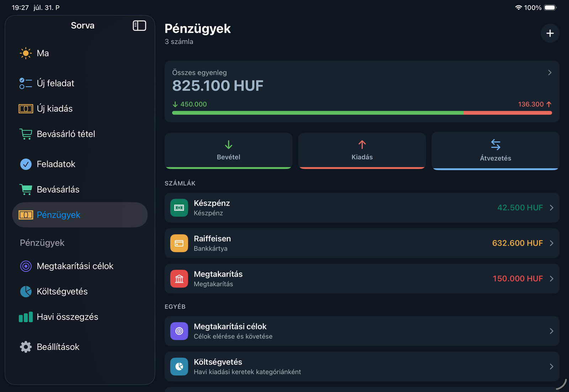
Task: Expand the Összes egyenleg chevron
Action: (x=550, y=73)
